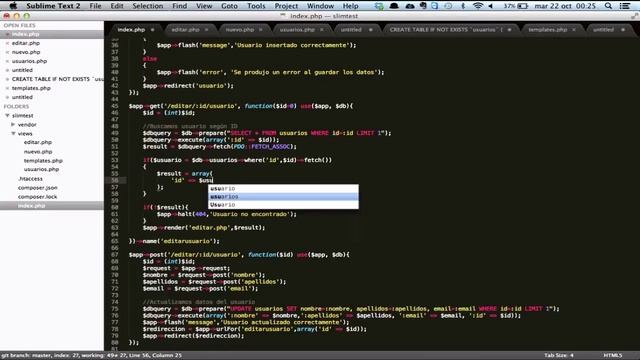Click the battery 37% indicator
Viewport: 640px width, 360px height.
516,6
